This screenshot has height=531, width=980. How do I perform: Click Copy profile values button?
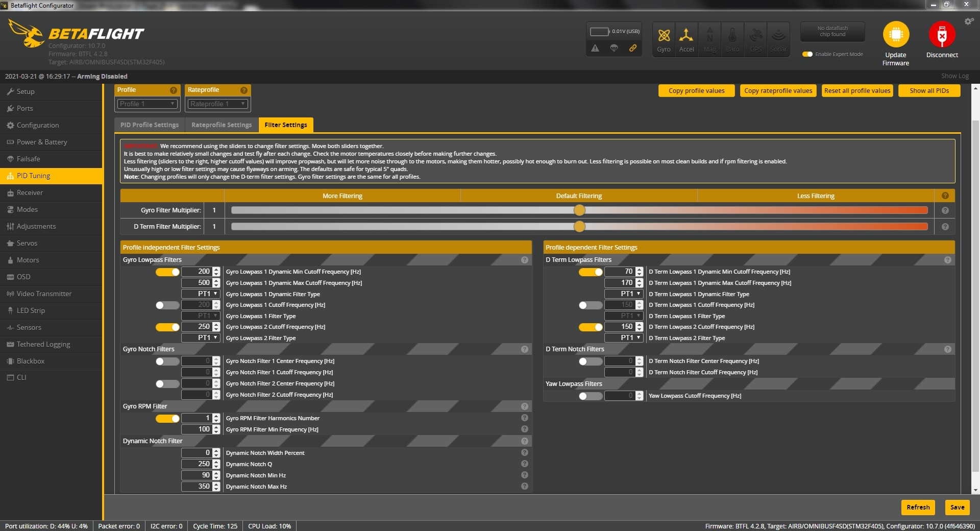(x=696, y=91)
